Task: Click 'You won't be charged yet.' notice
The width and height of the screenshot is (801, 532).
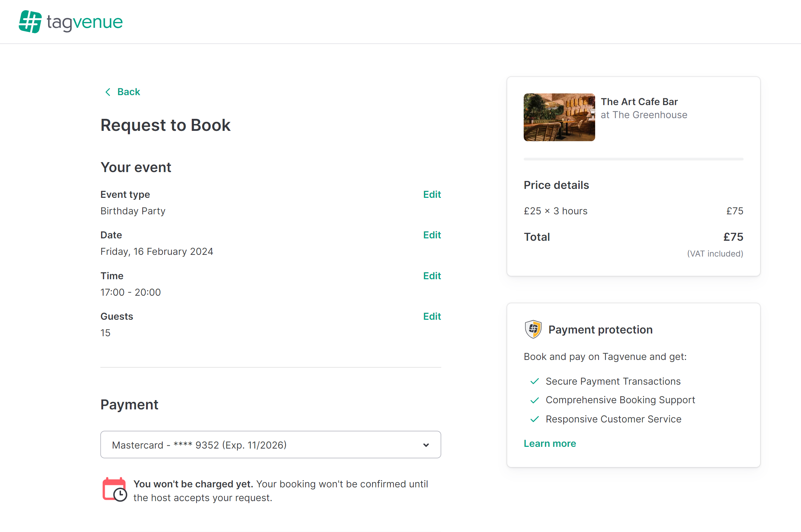Action: (193, 484)
